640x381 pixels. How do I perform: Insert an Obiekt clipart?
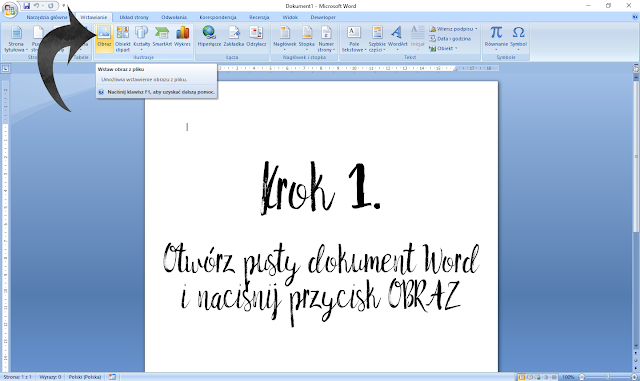122,39
